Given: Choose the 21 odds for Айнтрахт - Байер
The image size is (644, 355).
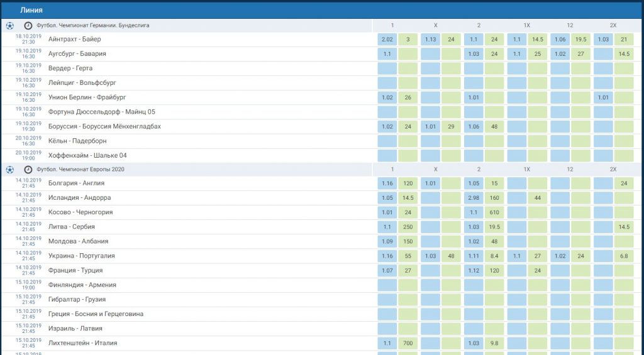Looking at the screenshot, I should pyautogui.click(x=624, y=40).
